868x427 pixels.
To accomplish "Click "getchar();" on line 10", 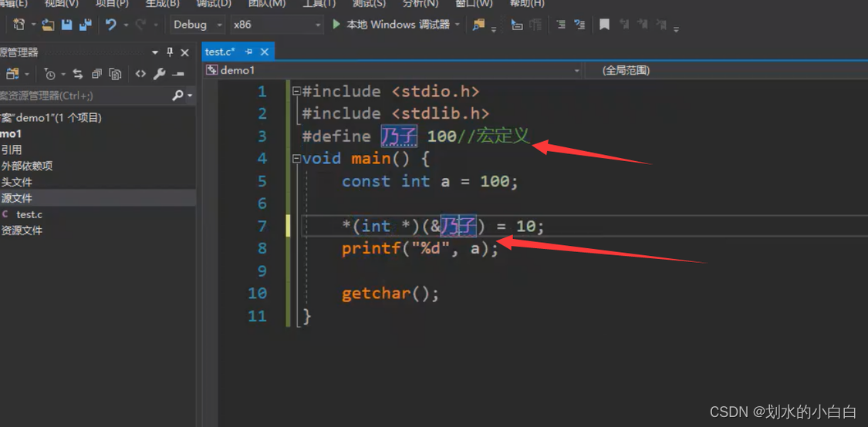I will click(390, 294).
